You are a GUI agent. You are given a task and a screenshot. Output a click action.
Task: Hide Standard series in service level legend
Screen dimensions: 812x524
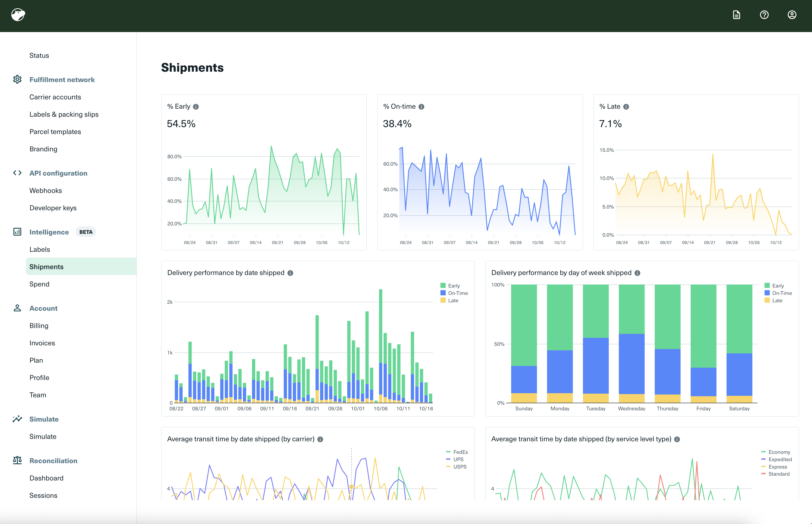point(779,474)
